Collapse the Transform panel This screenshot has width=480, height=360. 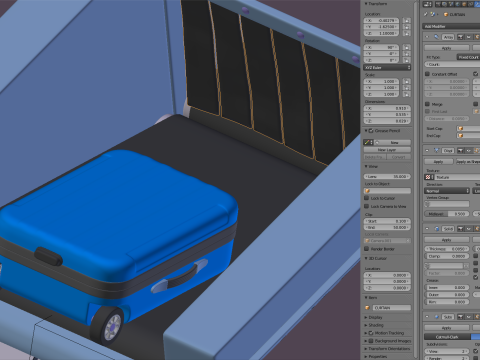(x=366, y=4)
